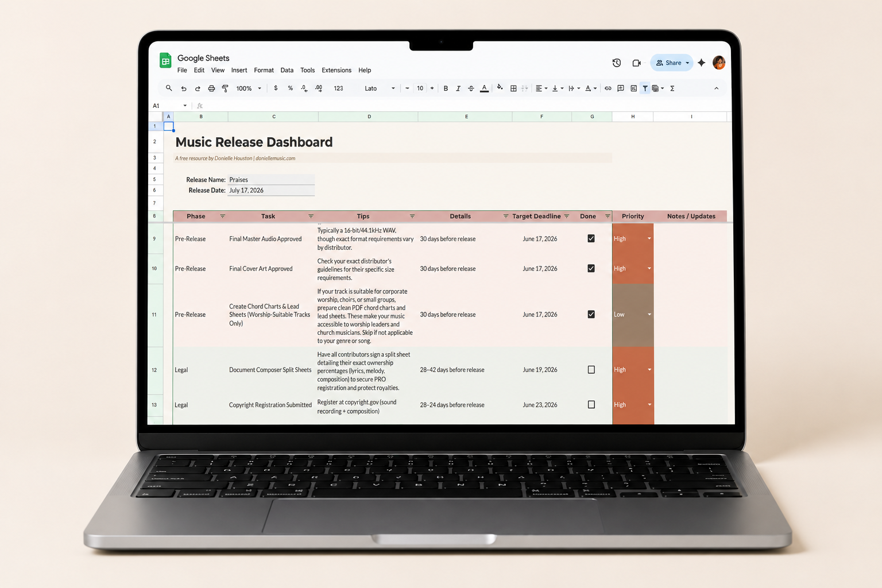Start a Meet video call
This screenshot has width=882, height=588.
pyautogui.click(x=637, y=63)
